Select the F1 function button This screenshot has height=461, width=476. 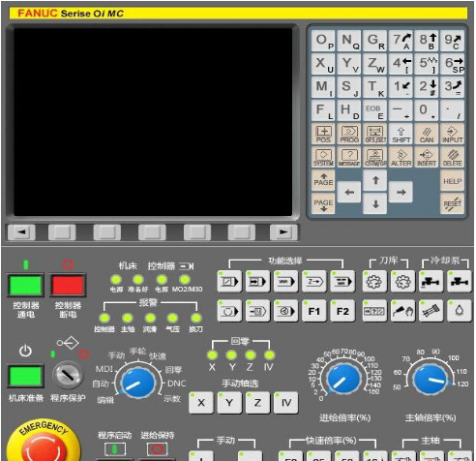click(x=314, y=311)
